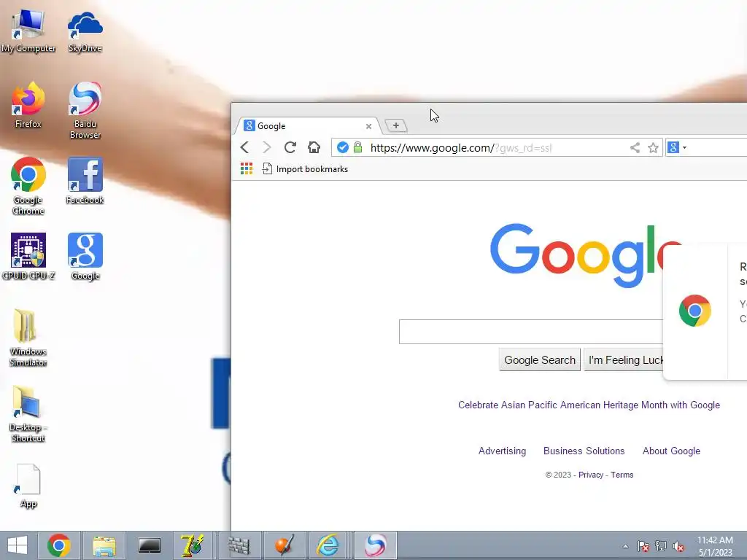
Task: Open the Business Solutions link
Action: (x=584, y=451)
